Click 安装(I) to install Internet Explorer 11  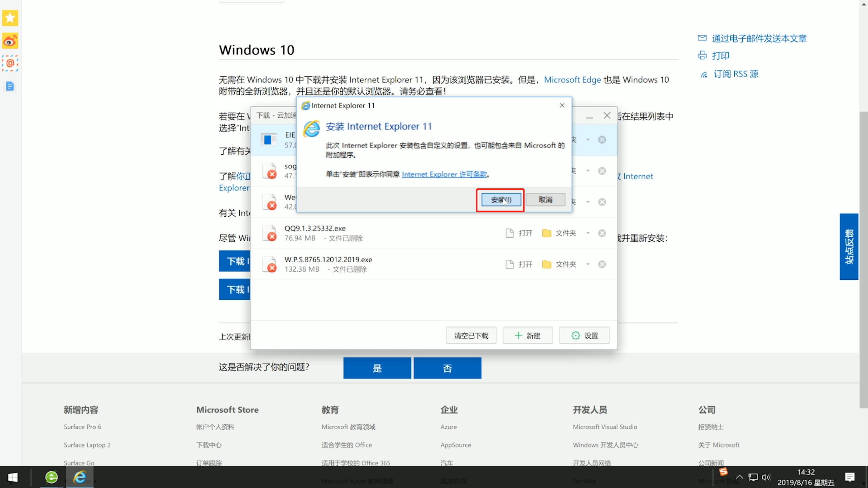tap(501, 200)
